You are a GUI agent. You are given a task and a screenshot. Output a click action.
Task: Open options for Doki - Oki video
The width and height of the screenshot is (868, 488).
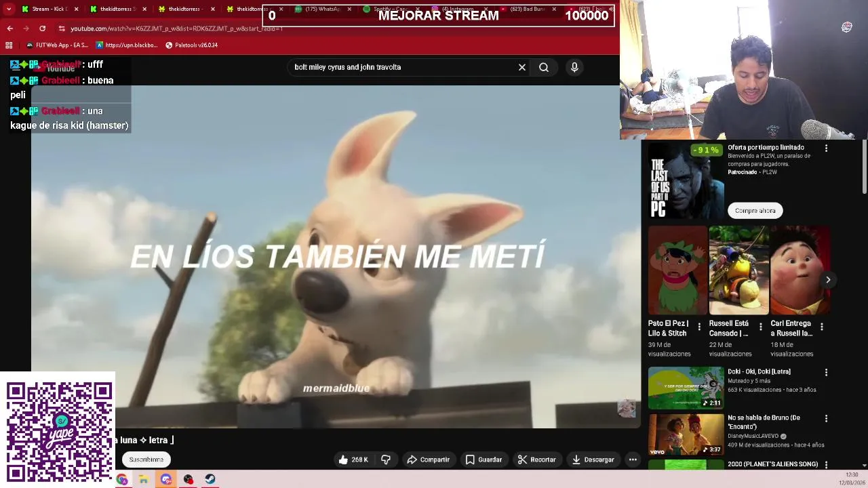point(826,372)
